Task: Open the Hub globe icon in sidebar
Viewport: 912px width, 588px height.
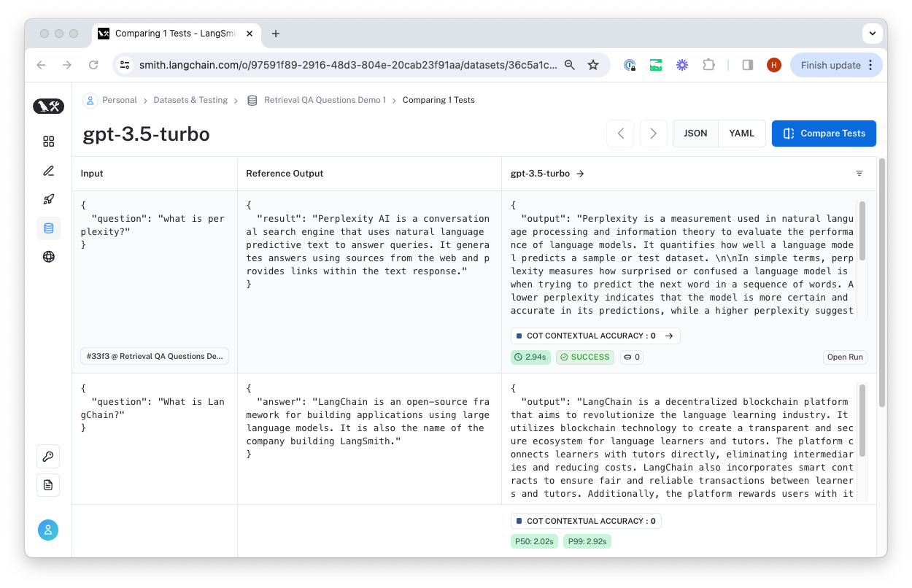Action: pyautogui.click(x=49, y=257)
